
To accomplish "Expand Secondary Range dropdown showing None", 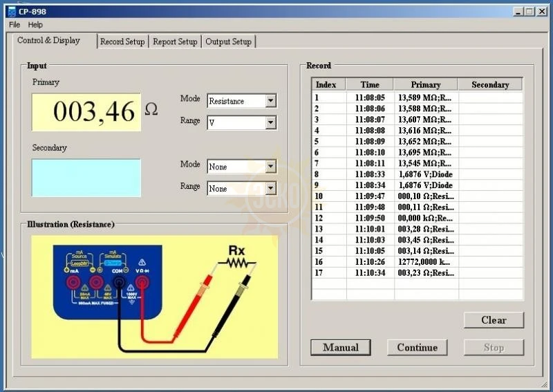I will coord(270,189).
